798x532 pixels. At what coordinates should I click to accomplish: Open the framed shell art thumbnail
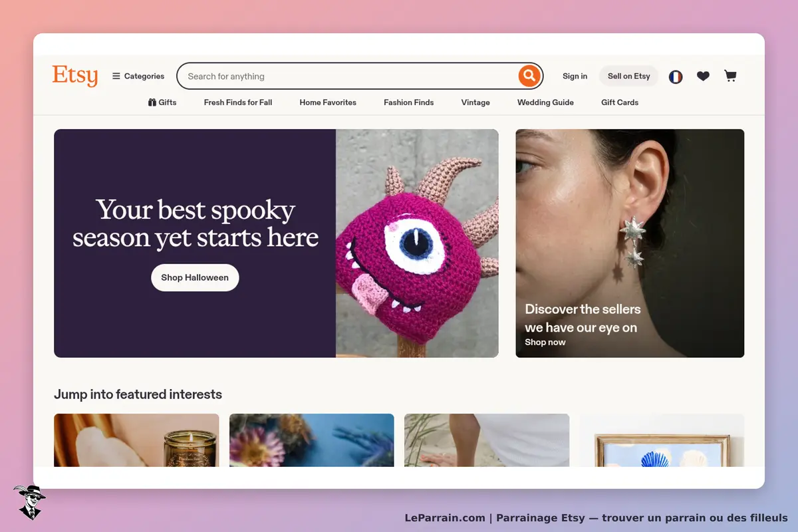662,440
